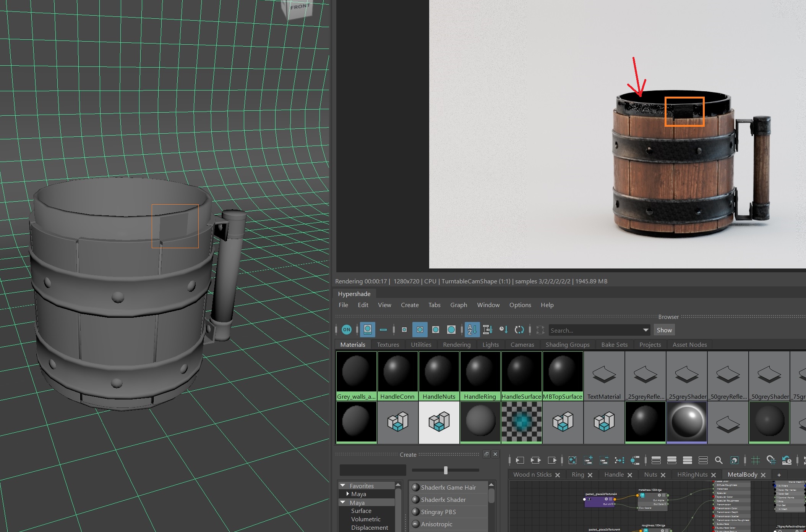Sort browser items by type
This screenshot has width=806, height=532.
pos(488,330)
